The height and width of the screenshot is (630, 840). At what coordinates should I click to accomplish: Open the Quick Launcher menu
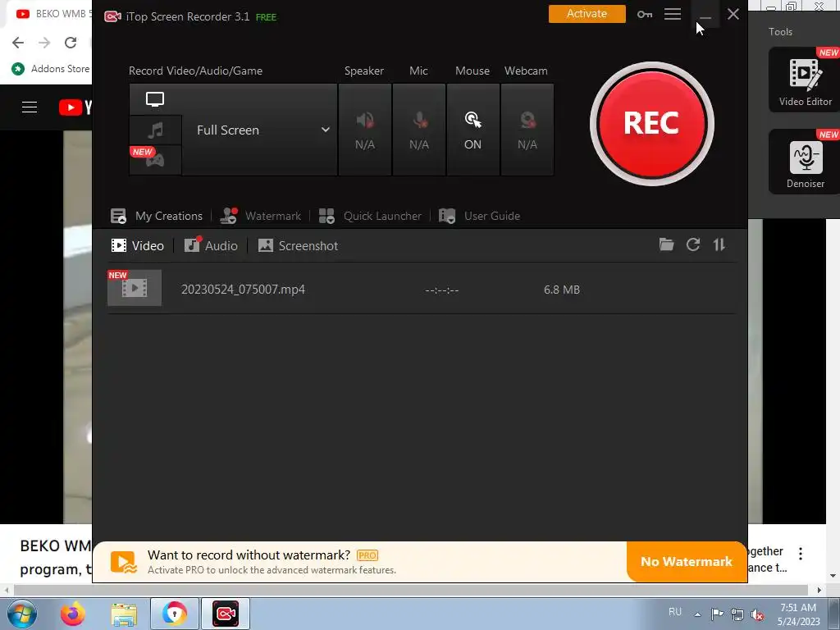370,216
